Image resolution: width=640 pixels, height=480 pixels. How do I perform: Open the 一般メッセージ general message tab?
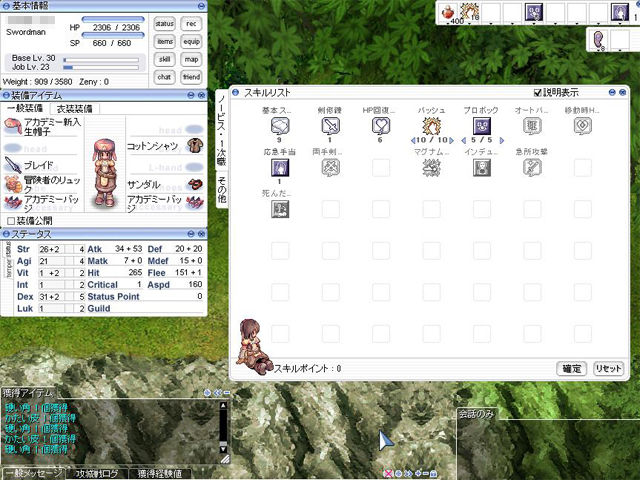(33, 473)
